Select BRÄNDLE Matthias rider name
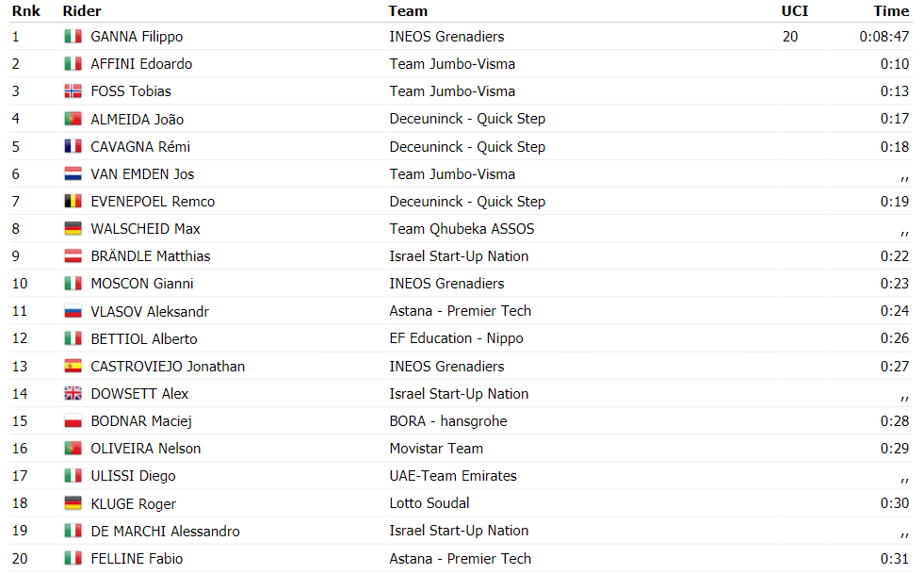The width and height of the screenshot is (924, 574). pos(151,256)
